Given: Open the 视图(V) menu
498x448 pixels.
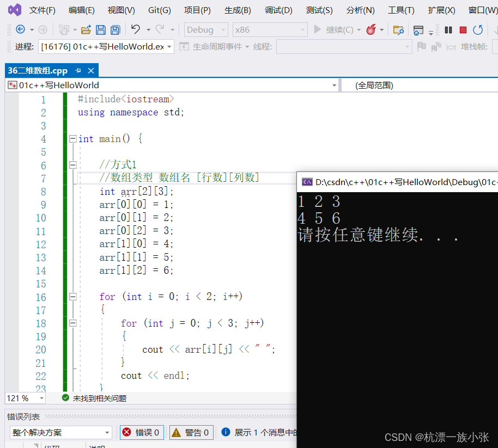Looking at the screenshot, I should 122,10.
